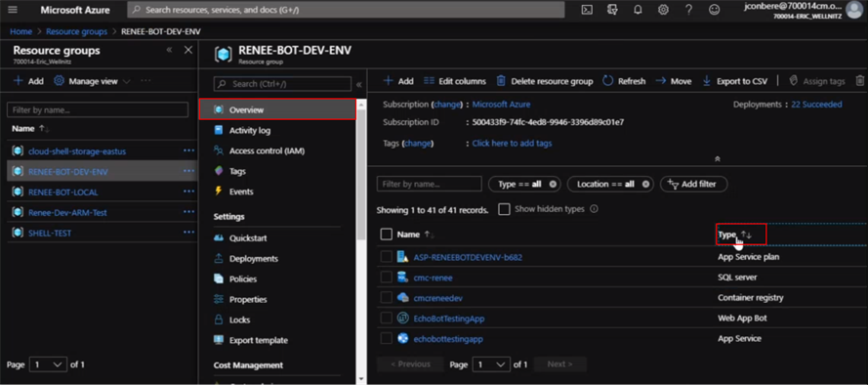The width and height of the screenshot is (868, 385).
Task: Select Renee-Dev-ARM-Test resource group
Action: (x=67, y=213)
